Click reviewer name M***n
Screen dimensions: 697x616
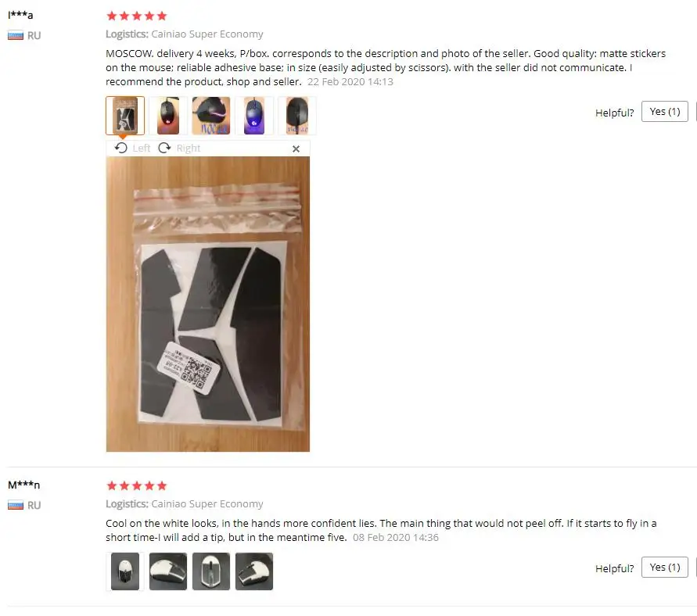pos(24,485)
